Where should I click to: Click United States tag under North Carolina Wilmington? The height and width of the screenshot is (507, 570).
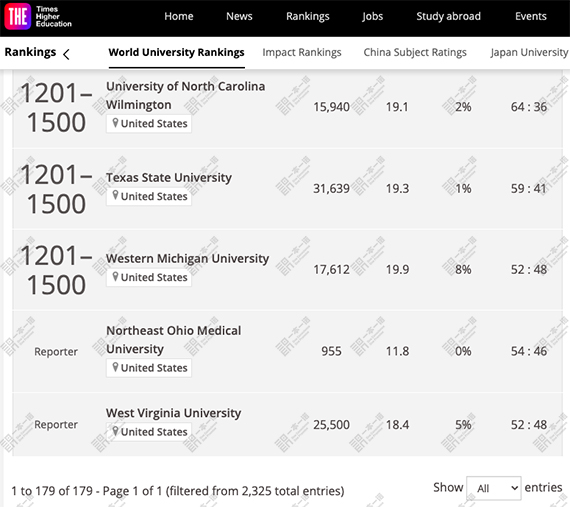pyautogui.click(x=149, y=124)
